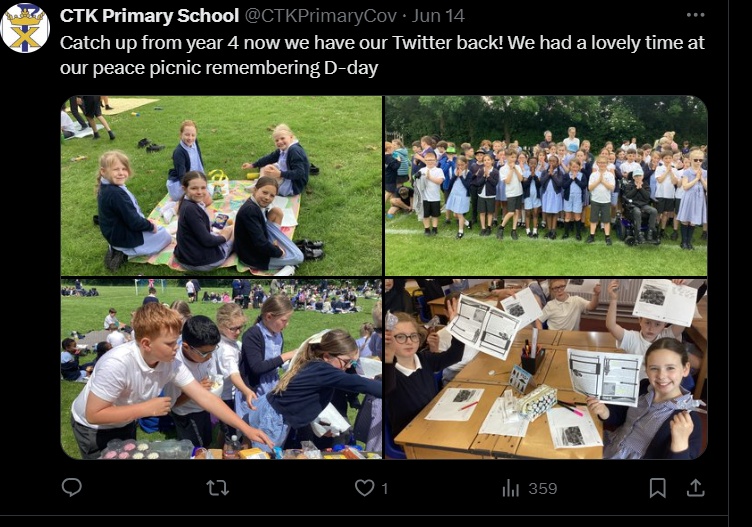The height and width of the screenshot is (527, 752).
Task: Open the three-dot more options menu
Action: (x=695, y=15)
